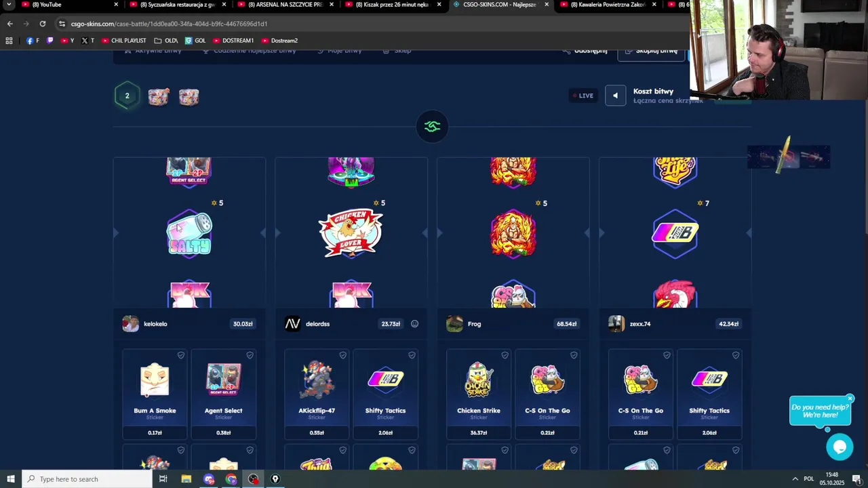This screenshot has width=868, height=488.
Task: Open the DOSTREAM1 bookmark
Action: (x=233, y=41)
